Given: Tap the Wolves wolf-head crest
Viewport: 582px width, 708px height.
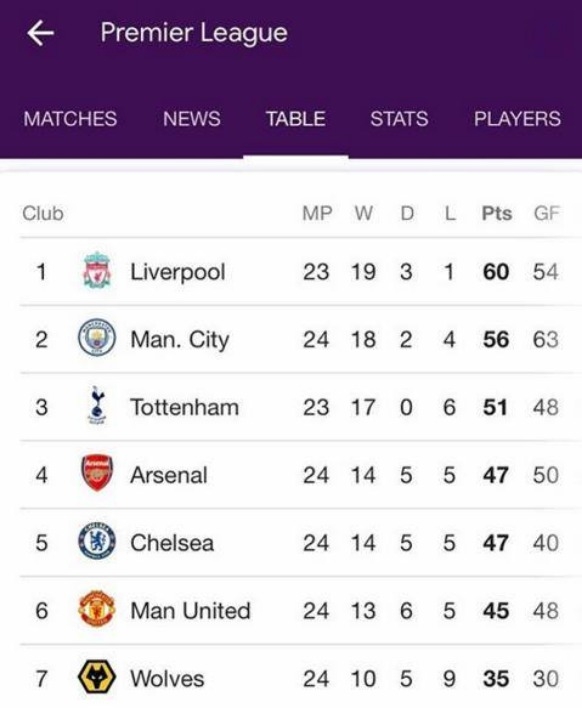Looking at the screenshot, I should click(x=97, y=676).
